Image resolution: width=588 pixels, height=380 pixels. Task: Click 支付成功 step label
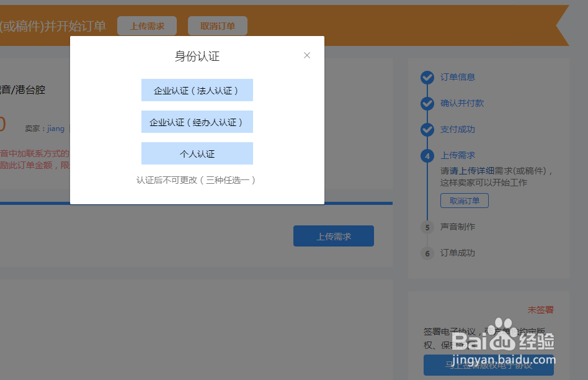click(x=458, y=129)
